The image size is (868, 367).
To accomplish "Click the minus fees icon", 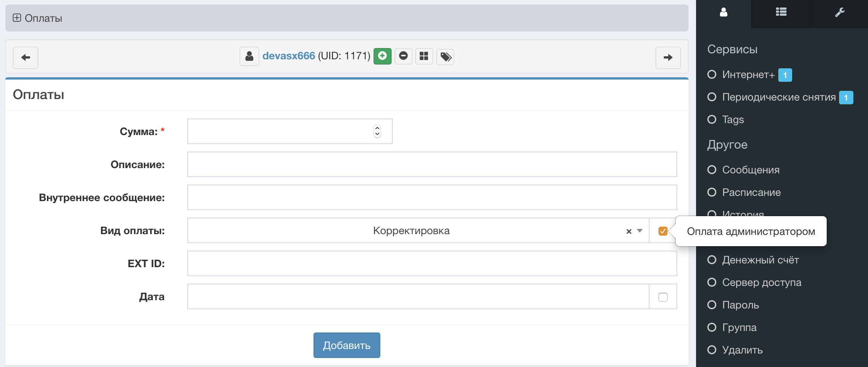I will point(403,56).
